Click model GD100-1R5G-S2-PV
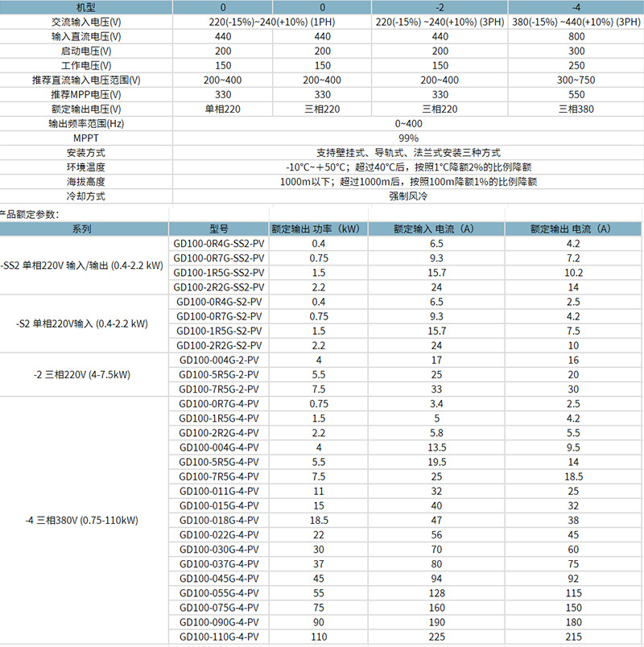The height and width of the screenshot is (647, 644). [219, 331]
